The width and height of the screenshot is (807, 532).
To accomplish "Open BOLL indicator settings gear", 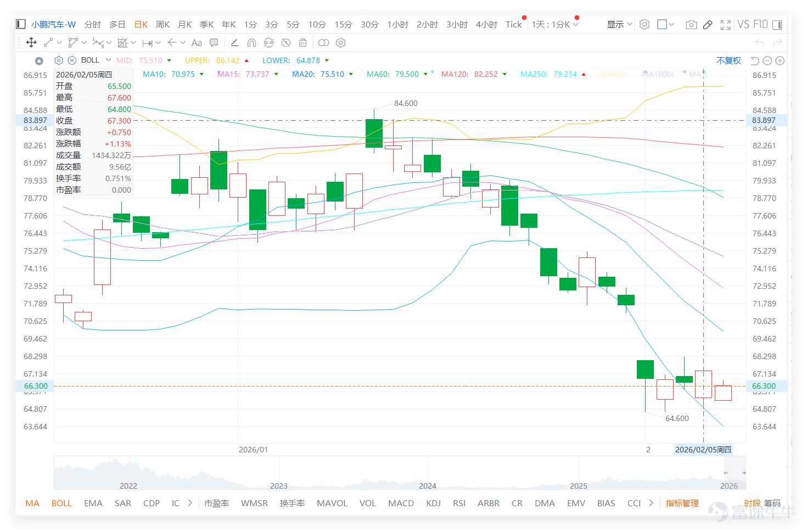I will pyautogui.click(x=59, y=60).
